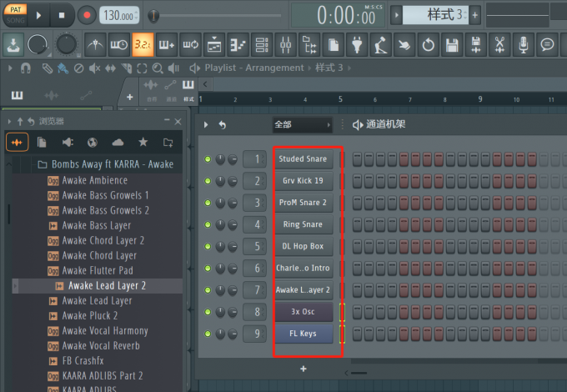Open the FL Keys channel button
This screenshot has height=392, width=567.
point(304,334)
